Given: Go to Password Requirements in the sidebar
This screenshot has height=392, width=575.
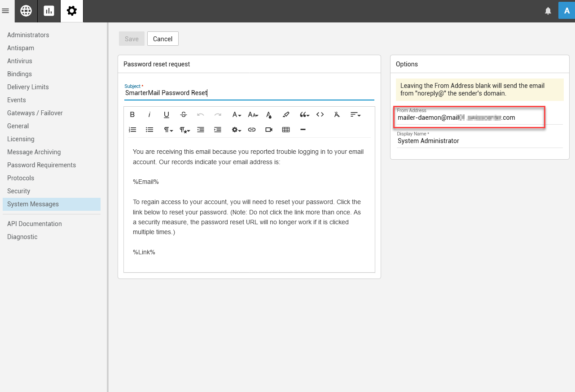Looking at the screenshot, I should point(41,165).
